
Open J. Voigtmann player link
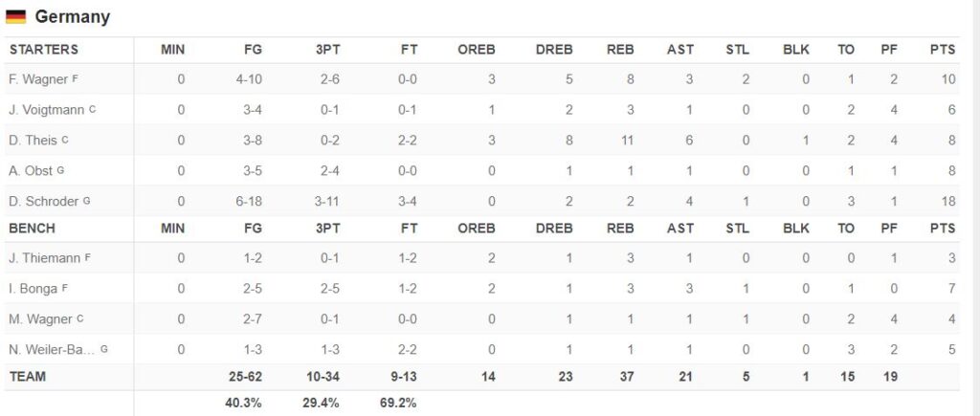click(47, 110)
